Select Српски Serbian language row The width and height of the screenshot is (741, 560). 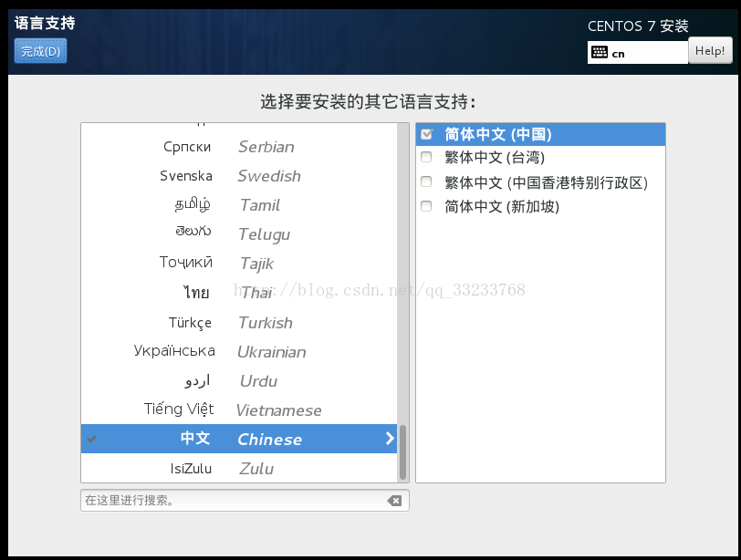(239, 147)
